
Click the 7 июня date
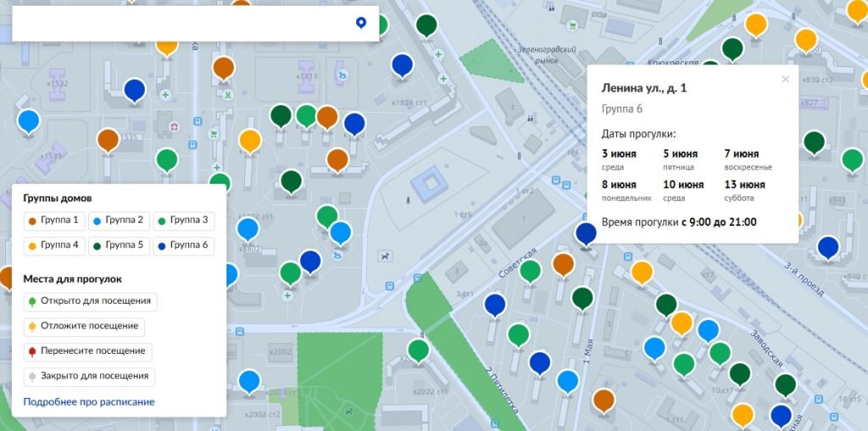pos(741,154)
